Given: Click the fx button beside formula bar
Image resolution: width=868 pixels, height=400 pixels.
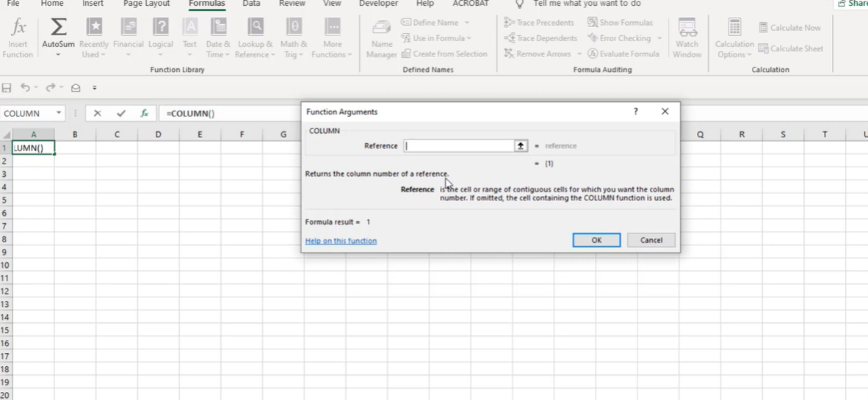Looking at the screenshot, I should 145,114.
